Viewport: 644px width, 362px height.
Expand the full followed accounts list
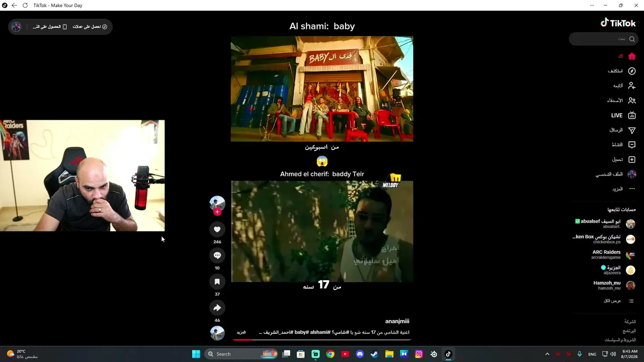point(618,301)
